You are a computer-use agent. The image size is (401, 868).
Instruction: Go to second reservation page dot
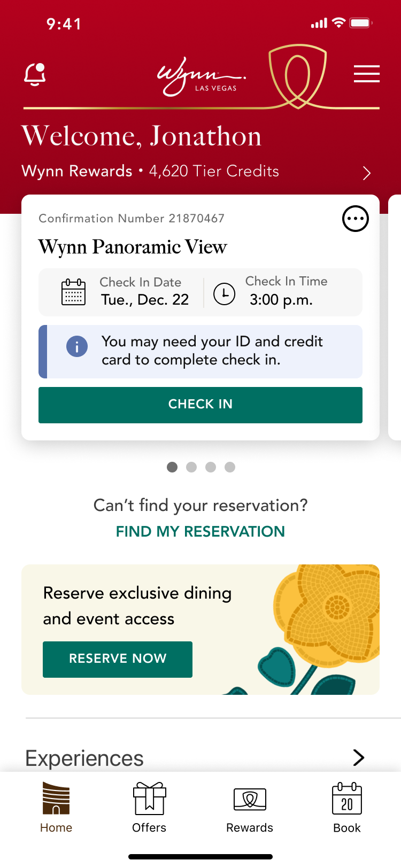191,467
